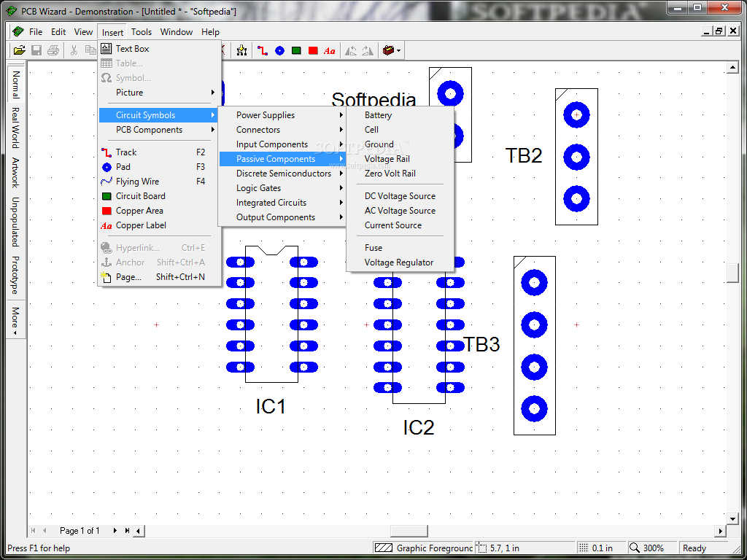Click the horizontal scrollbar thumb
This screenshot has width=747, height=560.
[x=409, y=531]
